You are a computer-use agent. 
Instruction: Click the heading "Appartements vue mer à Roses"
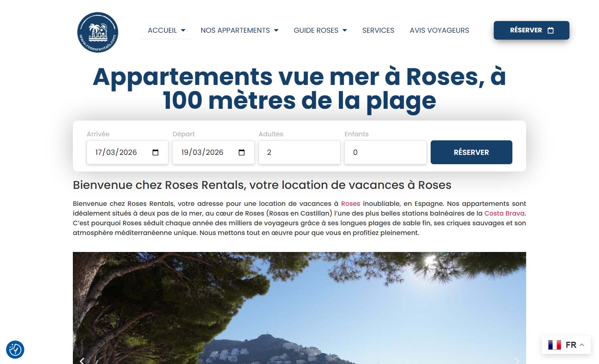click(299, 89)
